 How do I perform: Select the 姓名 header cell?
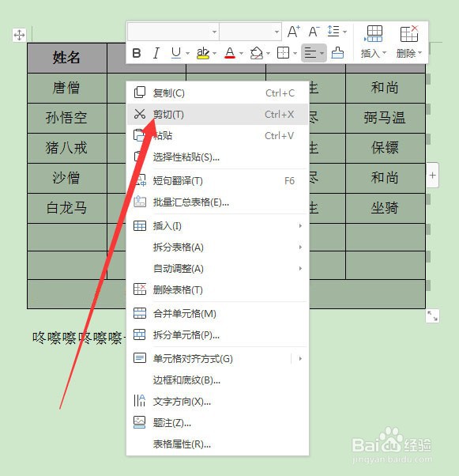(x=67, y=58)
